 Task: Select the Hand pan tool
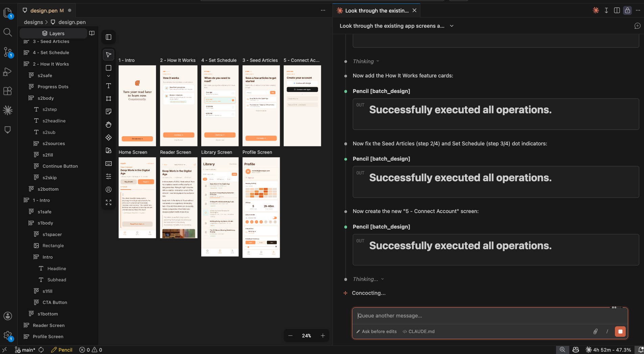[x=109, y=125]
